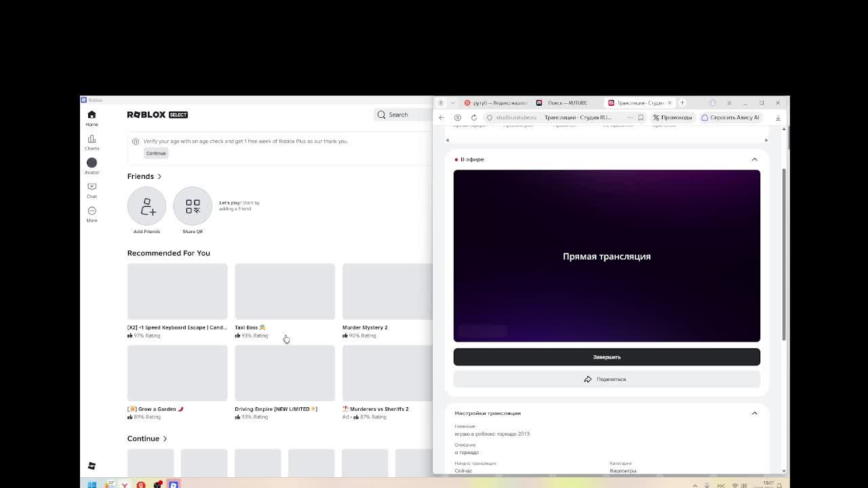This screenshot has height=488, width=868.
Task: Open the Murder Mystery 2 game thumbnail
Action: [x=387, y=291]
